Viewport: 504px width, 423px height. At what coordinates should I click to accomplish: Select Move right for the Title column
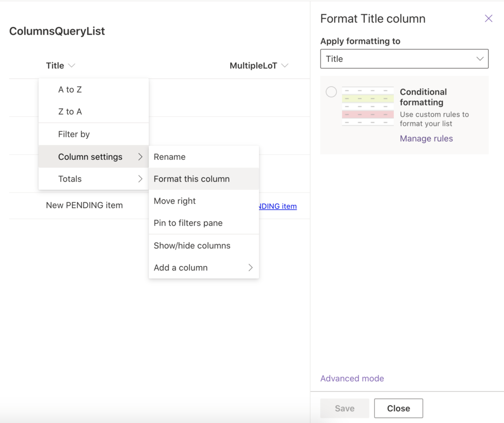174,201
